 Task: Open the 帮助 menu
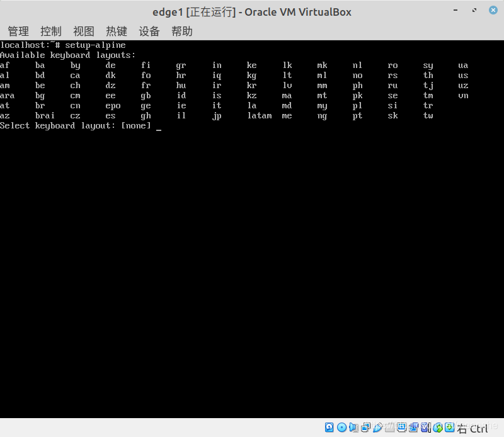tap(182, 31)
